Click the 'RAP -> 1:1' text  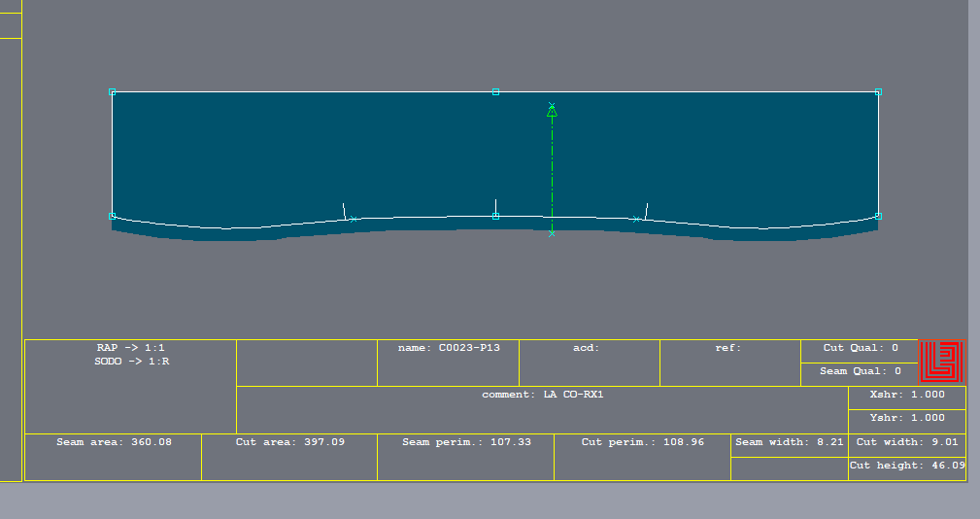click(x=130, y=348)
